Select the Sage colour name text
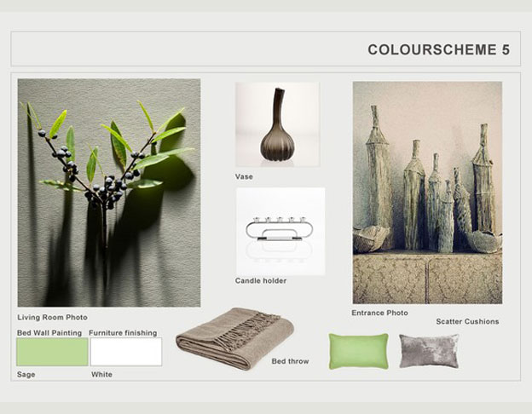 pos(26,375)
